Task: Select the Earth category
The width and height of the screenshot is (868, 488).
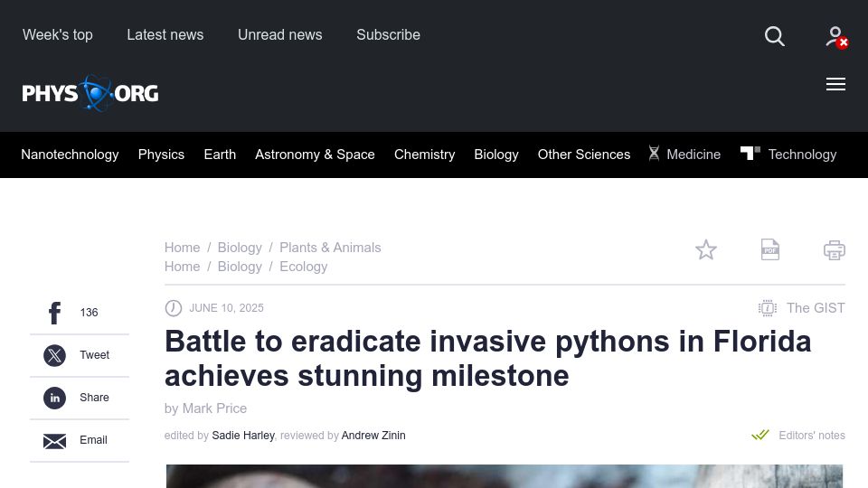Action: click(220, 155)
